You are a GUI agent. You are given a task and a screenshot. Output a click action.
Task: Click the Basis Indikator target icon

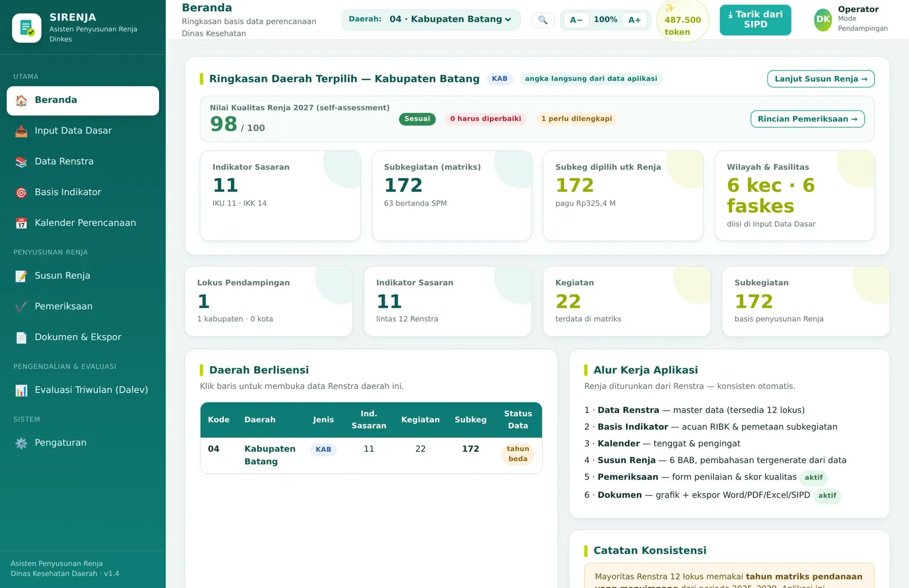(x=21, y=193)
